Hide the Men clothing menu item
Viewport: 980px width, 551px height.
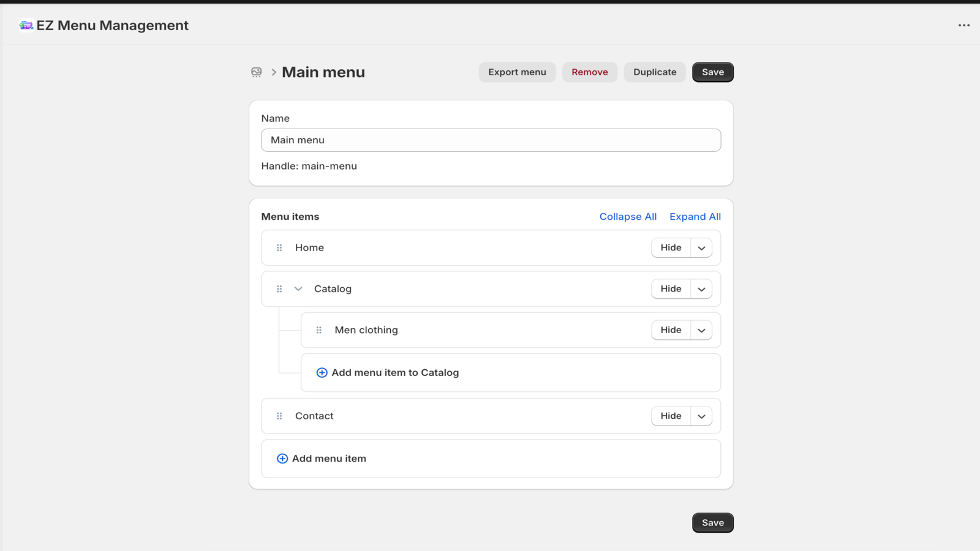pos(671,330)
